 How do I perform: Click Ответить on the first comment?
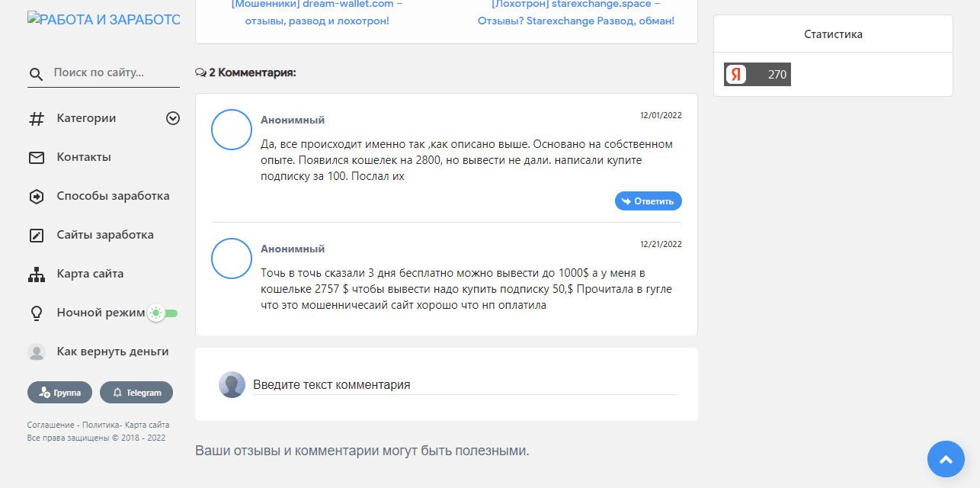[649, 201]
